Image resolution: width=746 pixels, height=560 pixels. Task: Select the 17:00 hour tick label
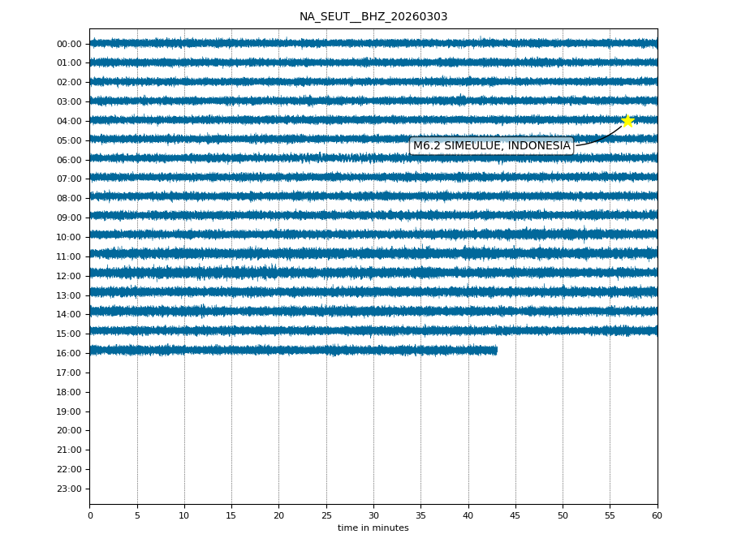pyautogui.click(x=69, y=373)
